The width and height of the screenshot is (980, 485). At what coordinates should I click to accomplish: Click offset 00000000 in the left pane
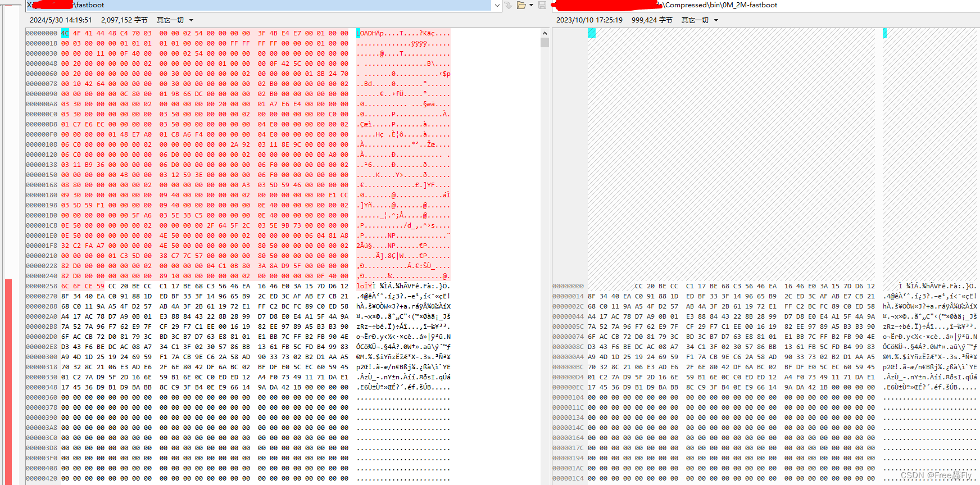[42, 34]
